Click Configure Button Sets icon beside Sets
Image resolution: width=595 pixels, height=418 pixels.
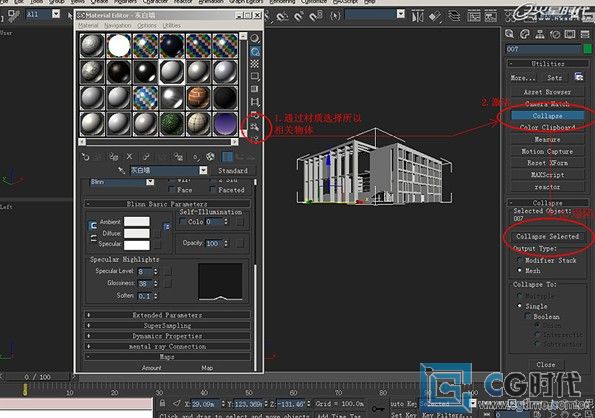click(x=579, y=77)
